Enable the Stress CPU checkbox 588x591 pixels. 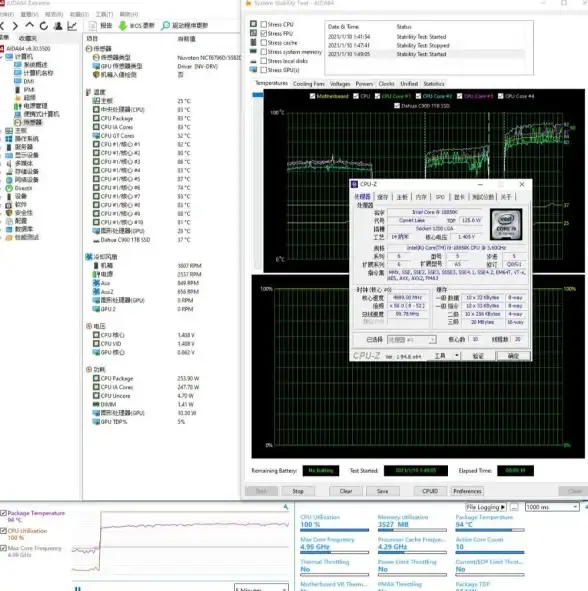264,24
